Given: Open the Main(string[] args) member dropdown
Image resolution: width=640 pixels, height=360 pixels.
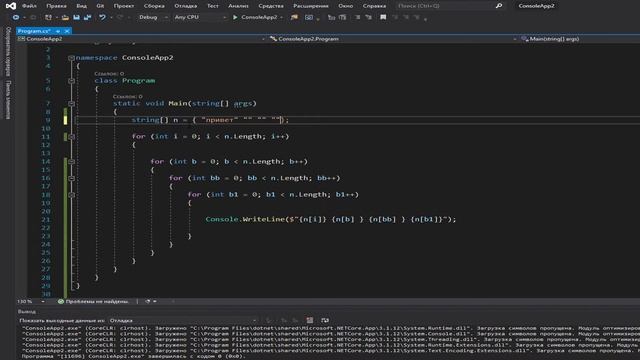Looking at the screenshot, I should click(x=580, y=39).
